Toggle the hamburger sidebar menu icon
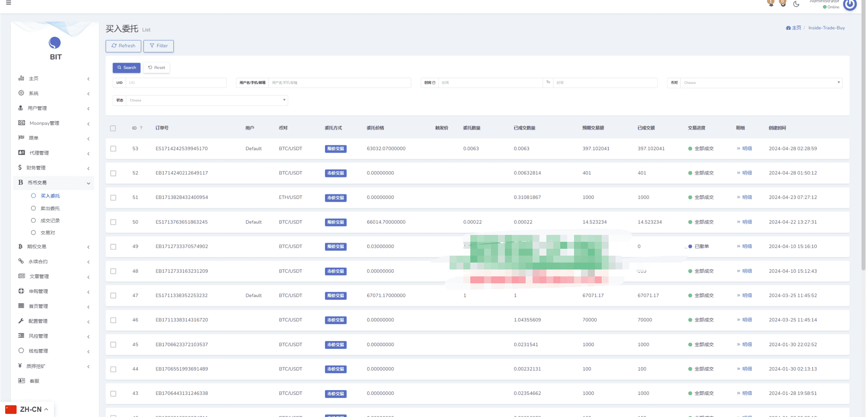 (9, 3)
